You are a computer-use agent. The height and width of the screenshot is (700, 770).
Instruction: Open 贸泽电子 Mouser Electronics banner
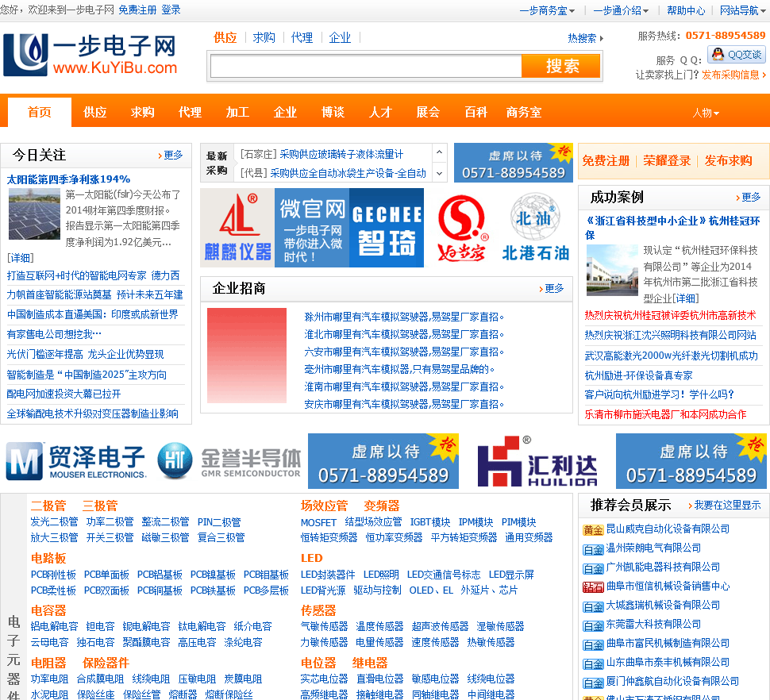pyautogui.click(x=76, y=461)
